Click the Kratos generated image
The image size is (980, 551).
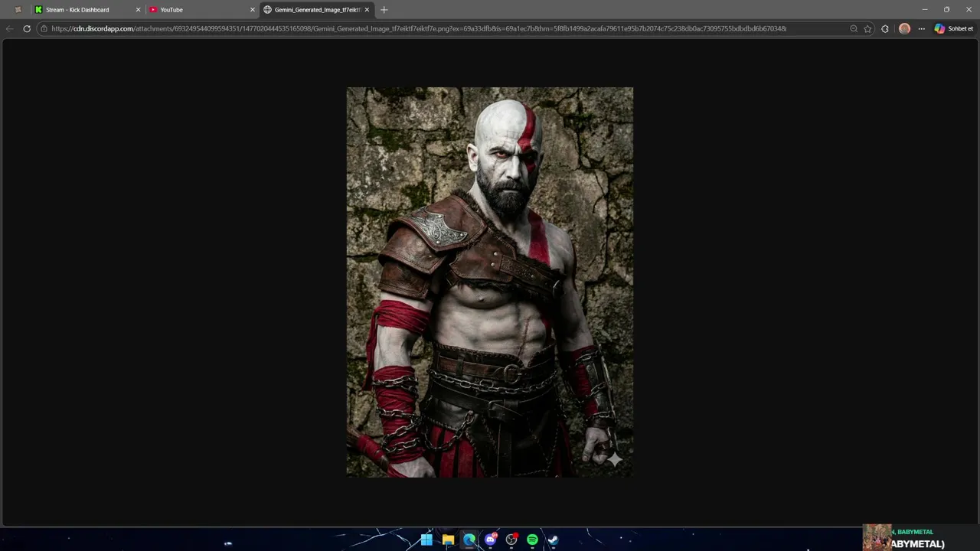pyautogui.click(x=490, y=282)
